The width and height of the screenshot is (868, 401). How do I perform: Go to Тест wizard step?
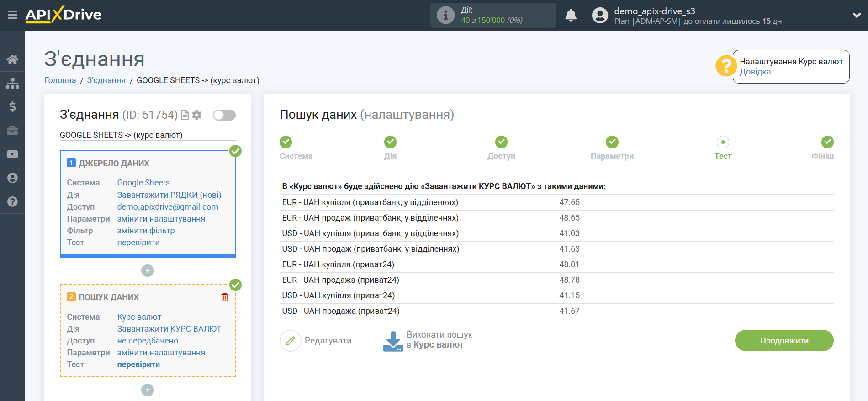click(x=723, y=142)
